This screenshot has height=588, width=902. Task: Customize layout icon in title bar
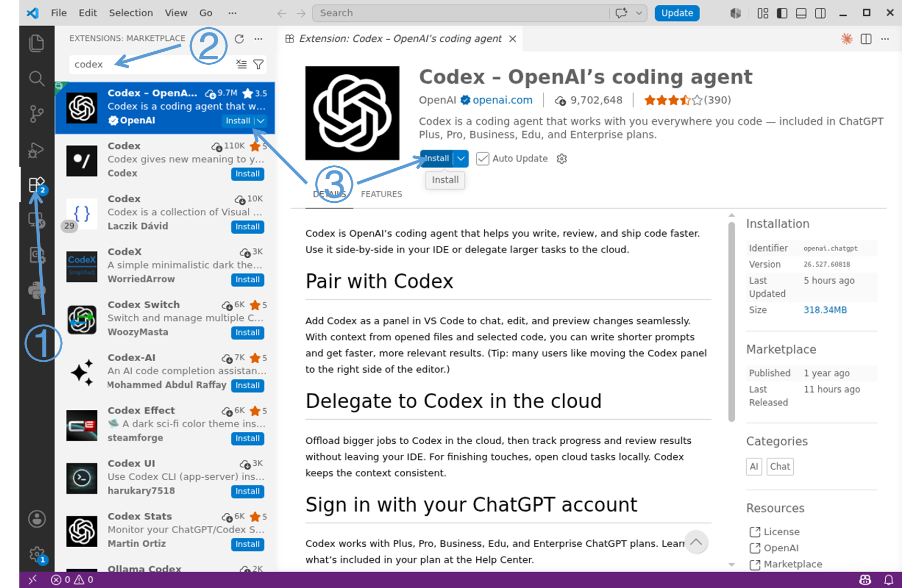coord(763,13)
